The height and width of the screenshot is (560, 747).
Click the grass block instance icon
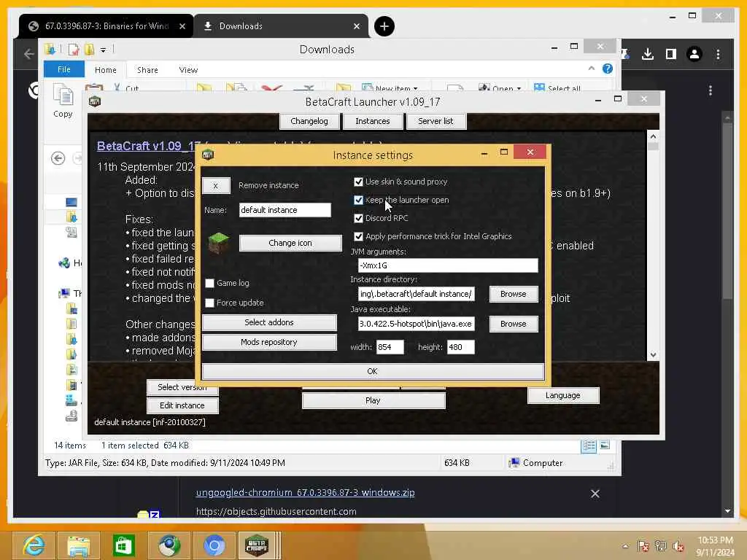tap(219, 242)
